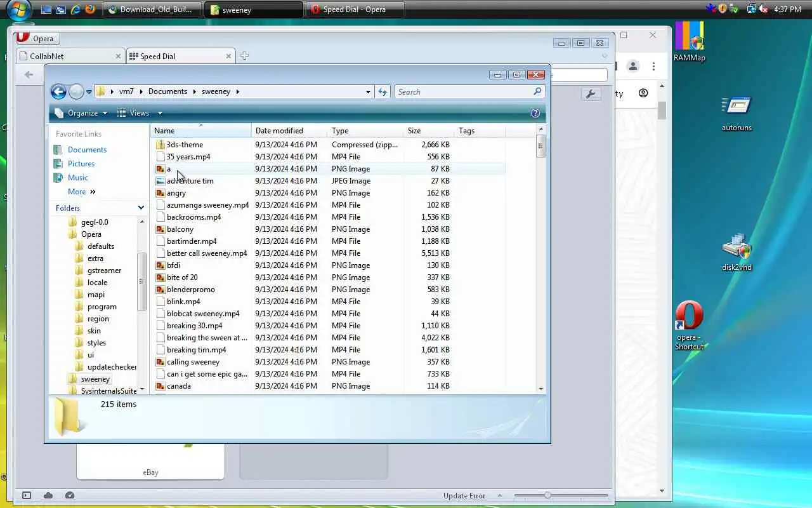
Task: Click the Opera back arrow
Action: tap(29, 74)
